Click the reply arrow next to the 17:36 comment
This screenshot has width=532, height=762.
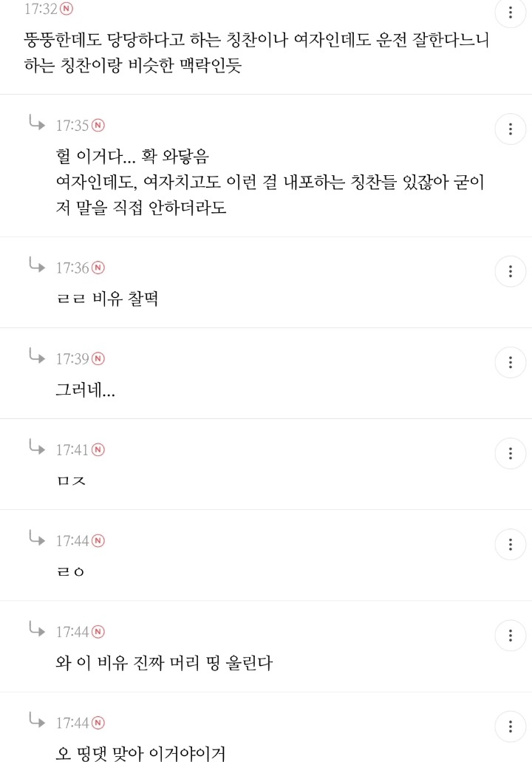36,266
